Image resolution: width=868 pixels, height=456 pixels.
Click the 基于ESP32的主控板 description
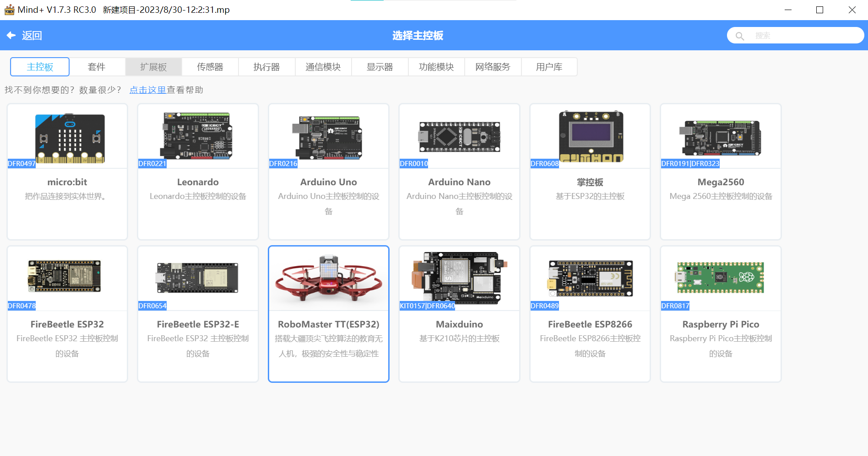pyautogui.click(x=590, y=196)
